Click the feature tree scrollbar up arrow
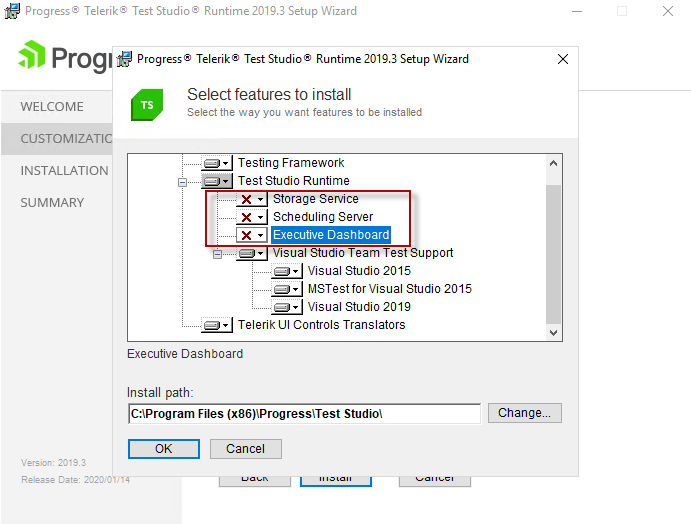 tap(554, 164)
